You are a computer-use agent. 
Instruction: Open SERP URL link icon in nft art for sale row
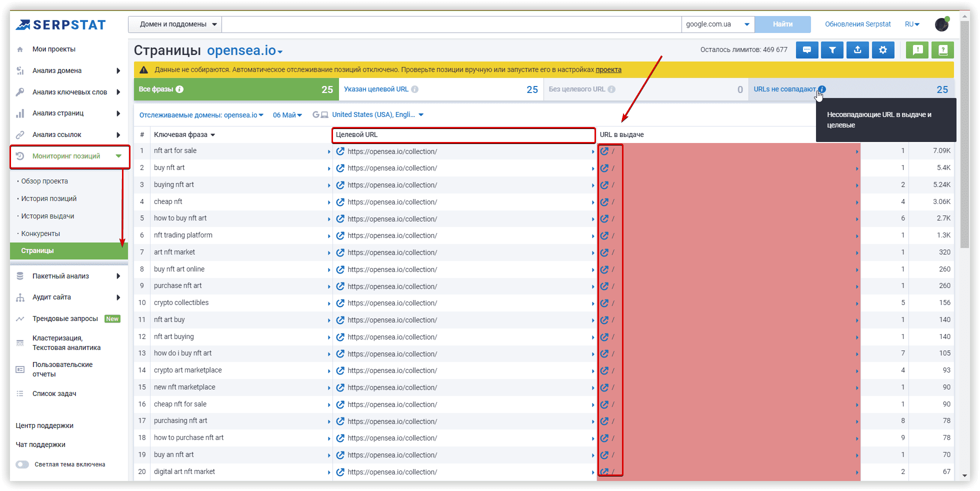tap(604, 151)
